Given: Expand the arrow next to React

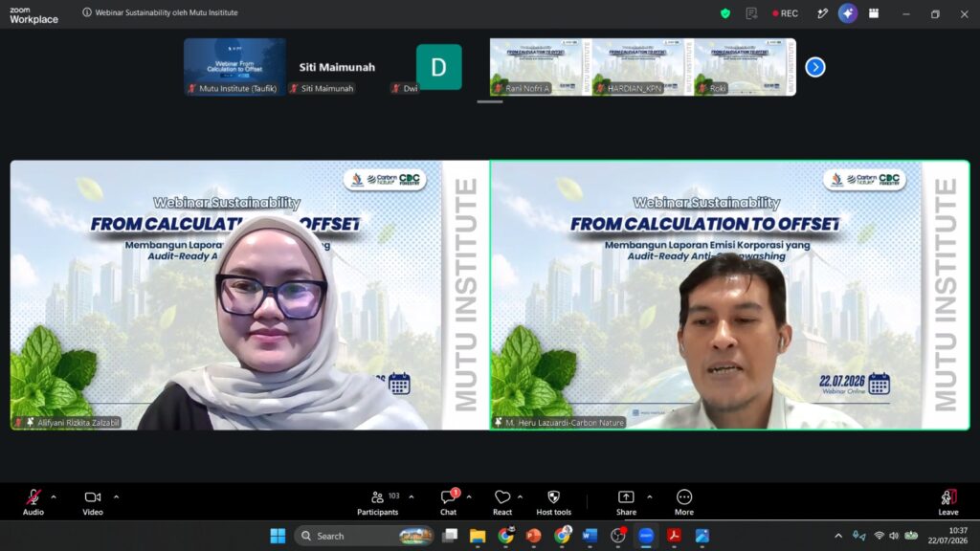Looking at the screenshot, I should pyautogui.click(x=520, y=497).
